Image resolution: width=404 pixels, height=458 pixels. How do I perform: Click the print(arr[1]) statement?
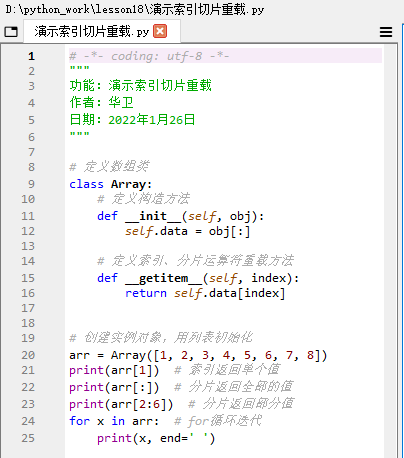tap(114, 370)
